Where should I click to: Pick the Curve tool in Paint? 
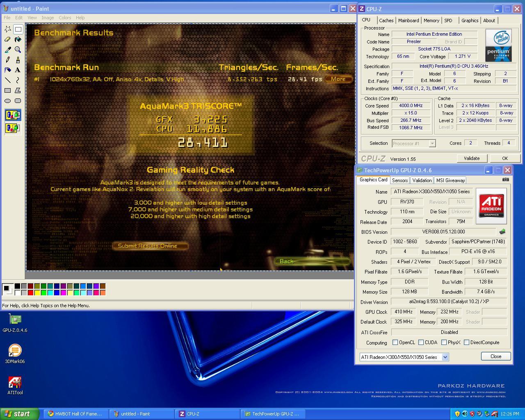[x=18, y=80]
